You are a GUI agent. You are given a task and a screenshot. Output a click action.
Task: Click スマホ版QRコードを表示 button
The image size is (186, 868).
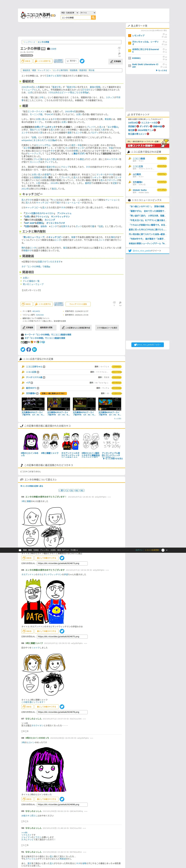(x=107, y=328)
